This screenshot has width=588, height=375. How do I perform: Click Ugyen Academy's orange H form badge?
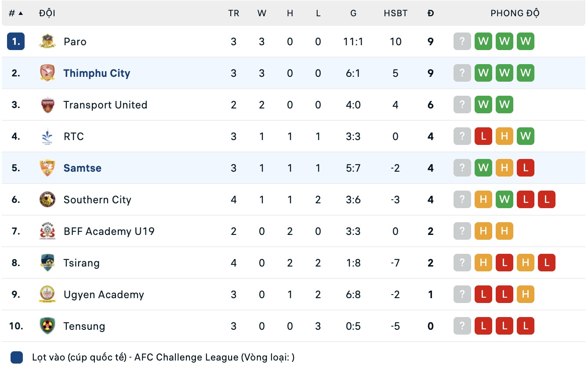(525, 295)
